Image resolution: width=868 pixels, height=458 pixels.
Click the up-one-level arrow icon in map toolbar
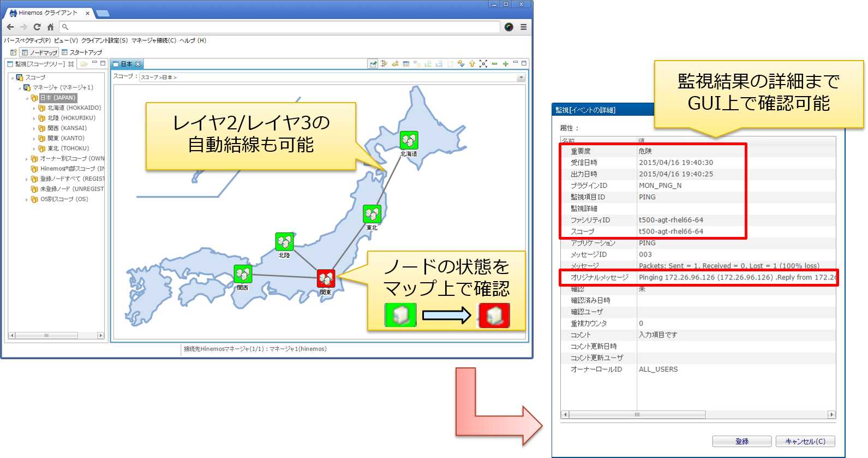click(472, 64)
